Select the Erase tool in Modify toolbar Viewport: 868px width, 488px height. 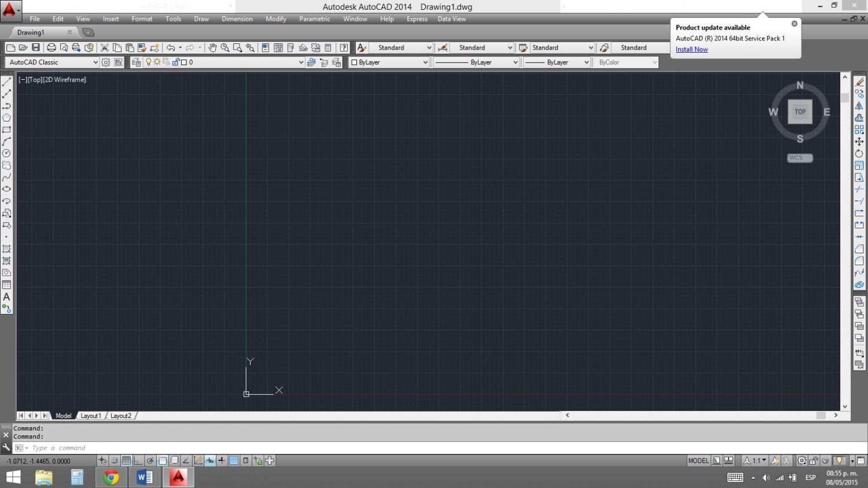coord(859,82)
